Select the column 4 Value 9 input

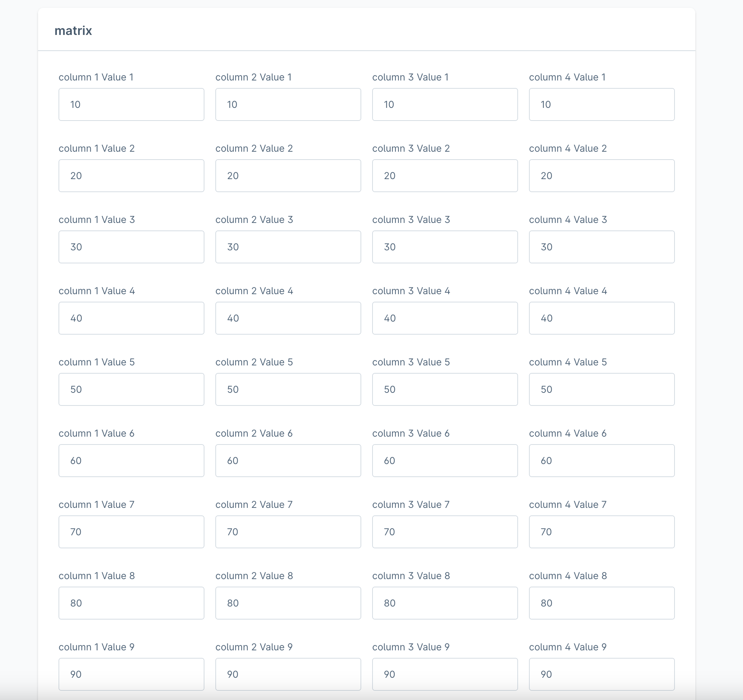pos(601,674)
